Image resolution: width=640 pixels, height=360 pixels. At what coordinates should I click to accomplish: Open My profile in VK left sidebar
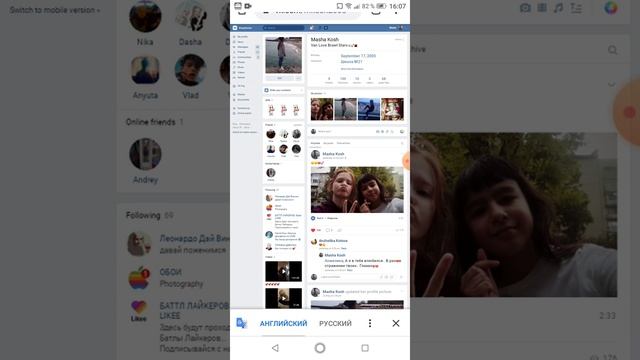242,37
